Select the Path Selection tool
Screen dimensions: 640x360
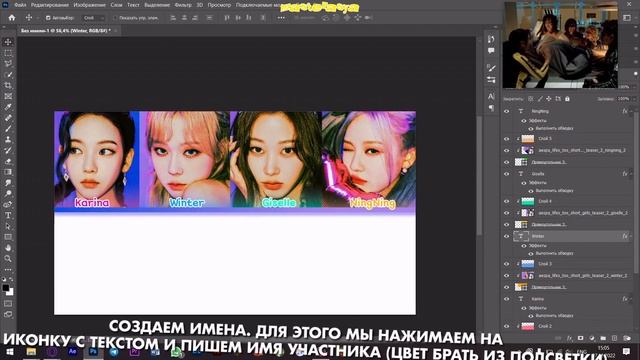click(x=8, y=226)
